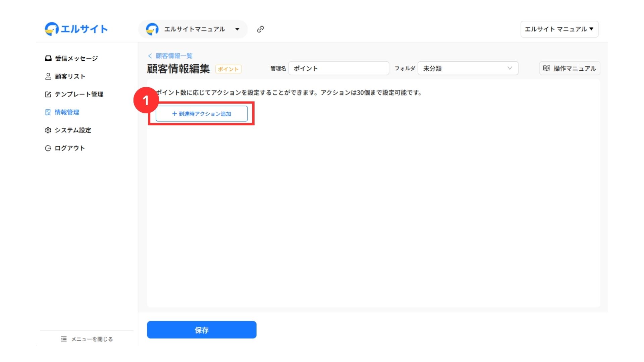Click the 受信メッセージ inbox icon

click(48, 58)
